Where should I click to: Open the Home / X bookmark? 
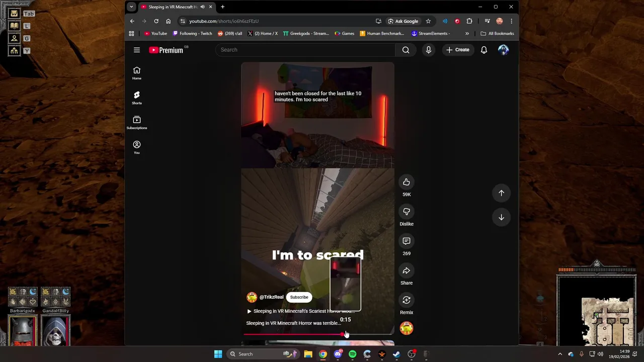click(x=263, y=34)
